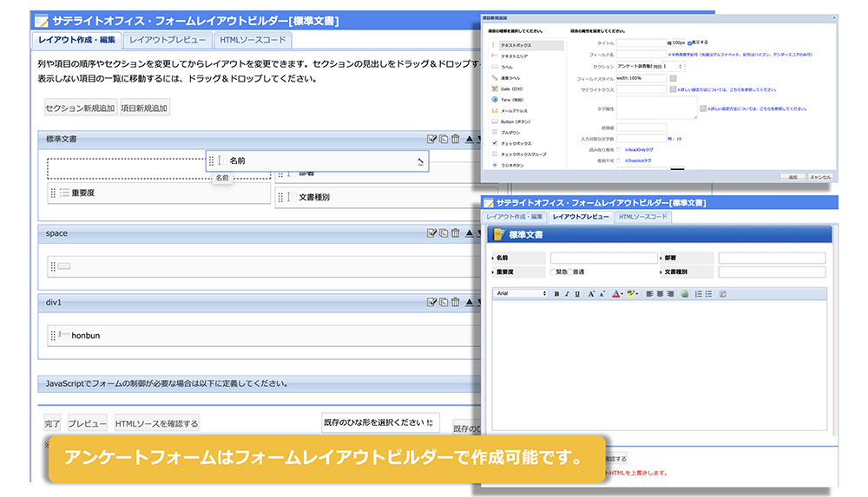Open HTMLソースコード tab in preview window
Image resolution: width=868 pixels, height=497 pixels.
coord(643,217)
